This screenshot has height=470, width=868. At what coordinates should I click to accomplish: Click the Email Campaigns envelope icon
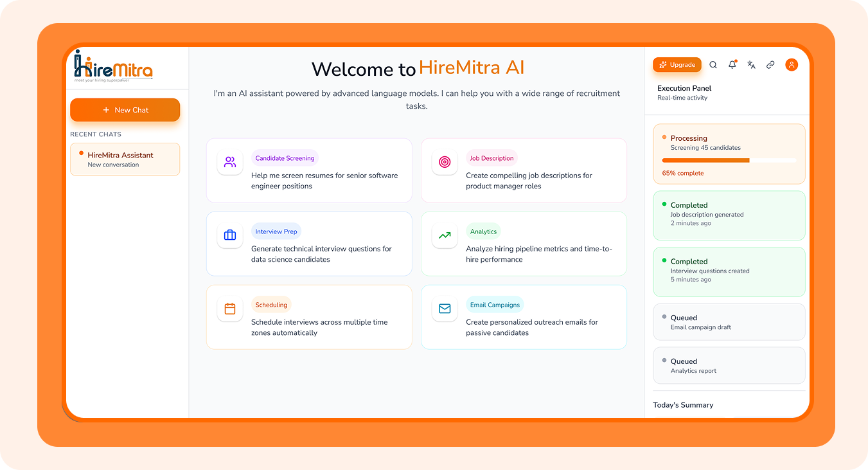pyautogui.click(x=445, y=309)
